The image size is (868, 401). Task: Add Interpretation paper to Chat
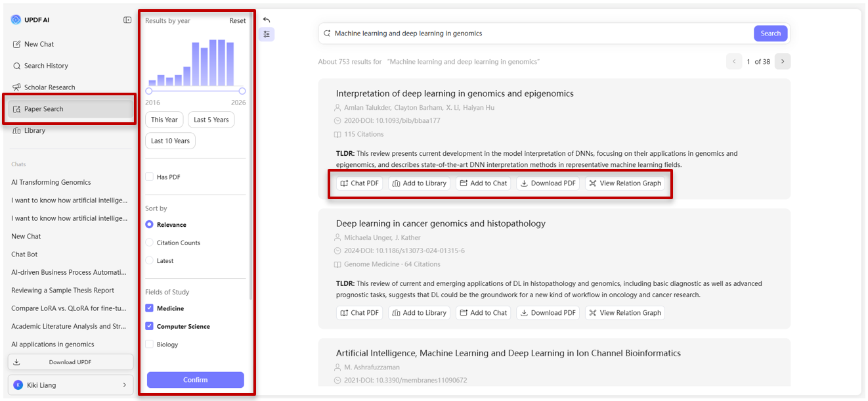pos(483,183)
